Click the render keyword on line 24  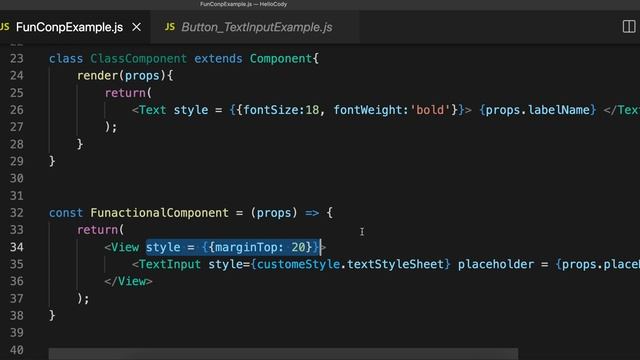(97, 76)
